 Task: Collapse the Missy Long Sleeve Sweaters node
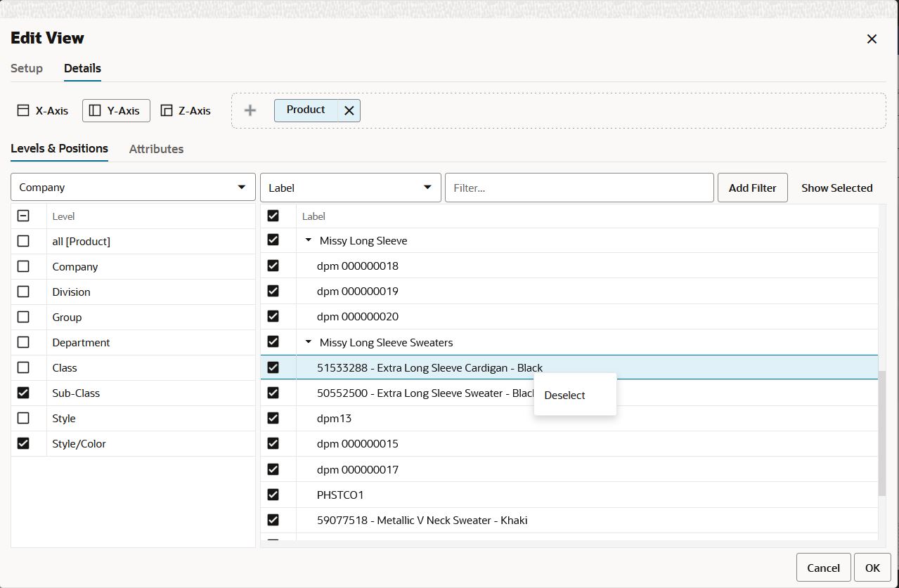pyautogui.click(x=308, y=342)
